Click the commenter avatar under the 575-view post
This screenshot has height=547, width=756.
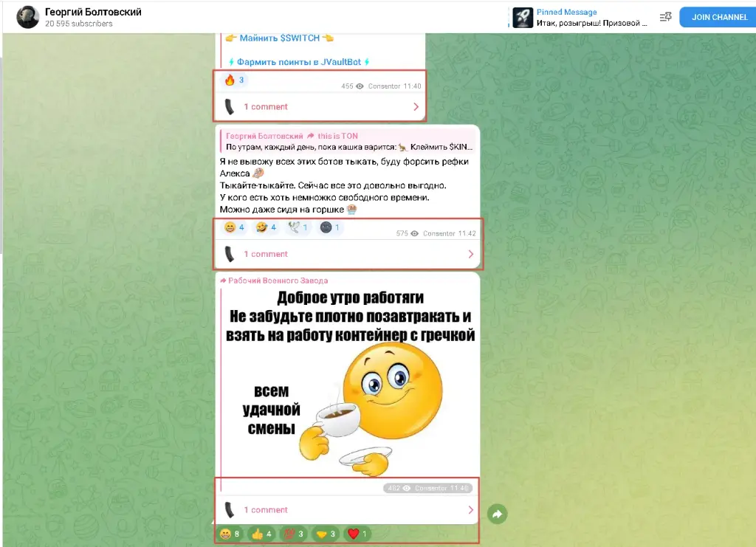(x=230, y=254)
